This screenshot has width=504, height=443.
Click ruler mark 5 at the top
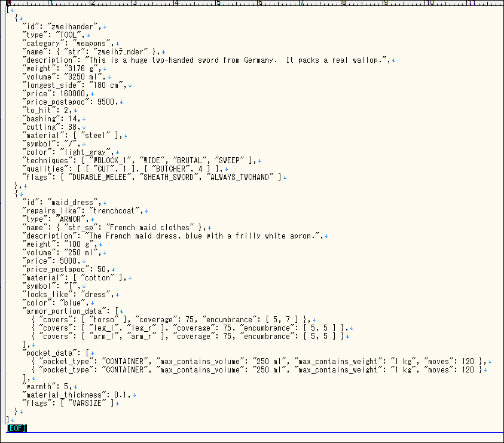point(217,3)
